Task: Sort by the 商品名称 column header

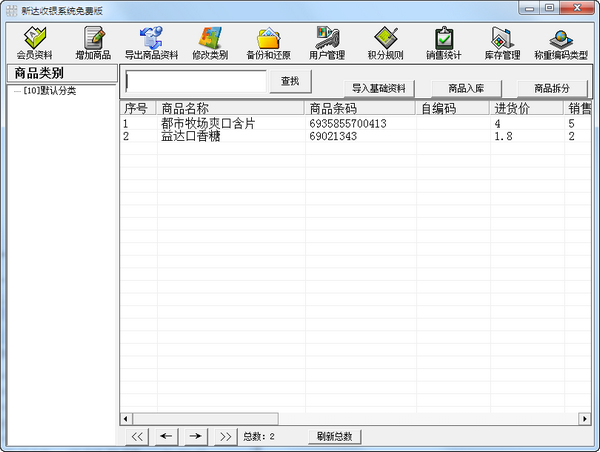Action: (x=230, y=108)
